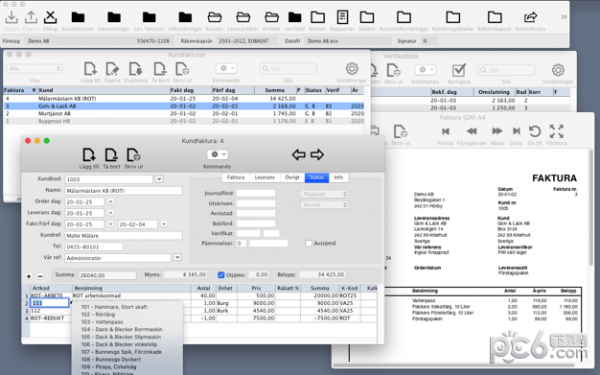The height and width of the screenshot is (375, 600).
Task: Open Kommando dropdown in Kundfaktura: 4 window
Action: (x=217, y=154)
